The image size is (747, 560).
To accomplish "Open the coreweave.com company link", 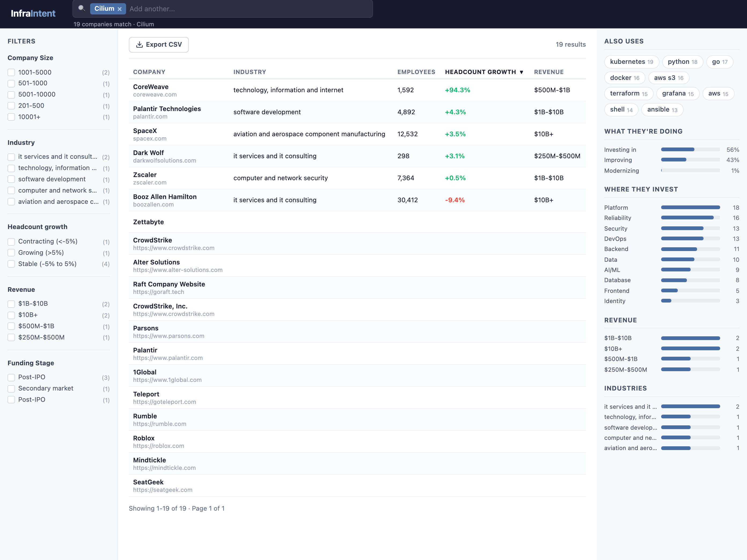I will (x=155, y=95).
